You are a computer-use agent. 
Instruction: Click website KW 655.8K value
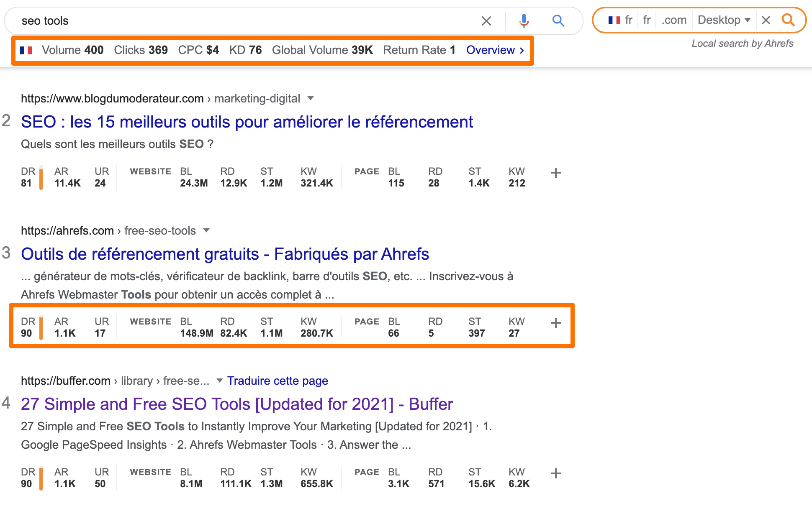pyautogui.click(x=317, y=484)
